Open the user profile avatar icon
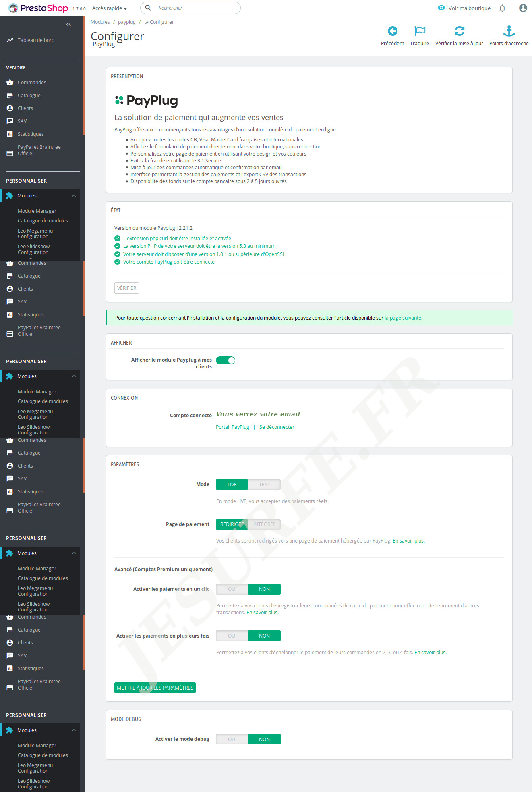532x792 pixels. [523, 8]
